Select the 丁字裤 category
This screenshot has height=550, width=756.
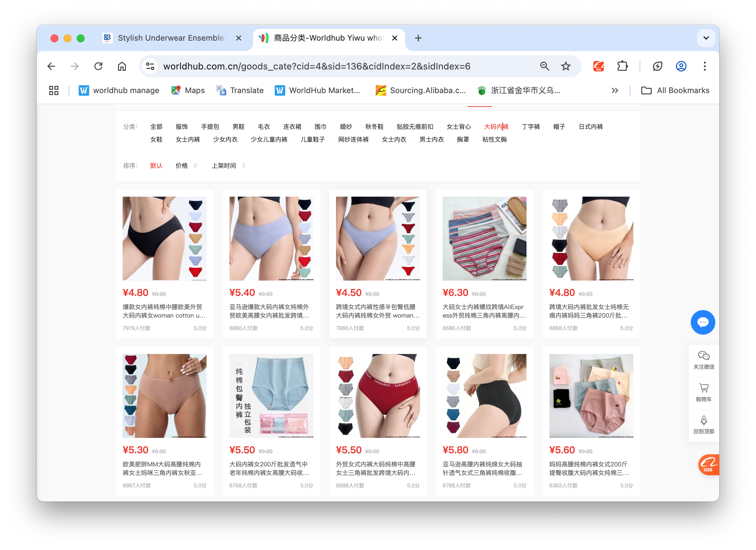tap(531, 127)
